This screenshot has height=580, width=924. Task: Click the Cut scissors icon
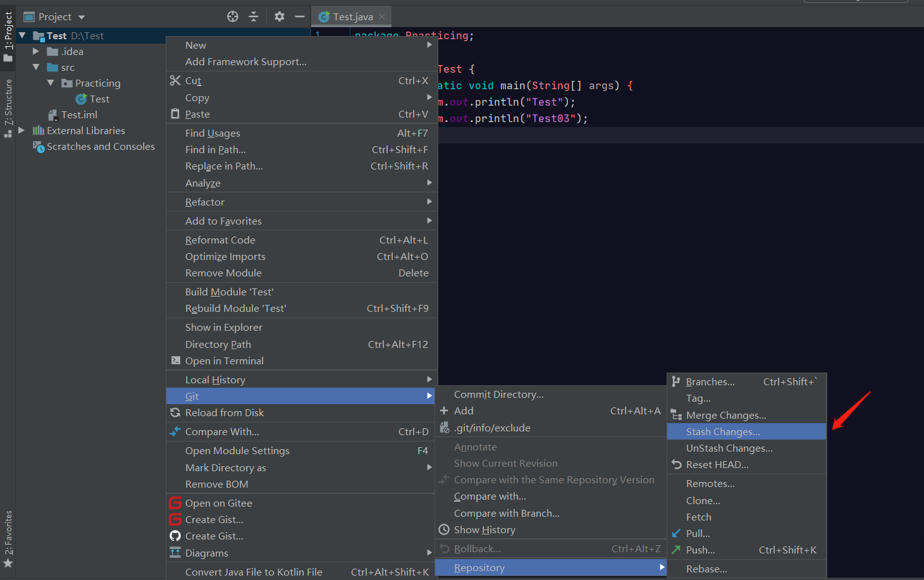(x=175, y=80)
